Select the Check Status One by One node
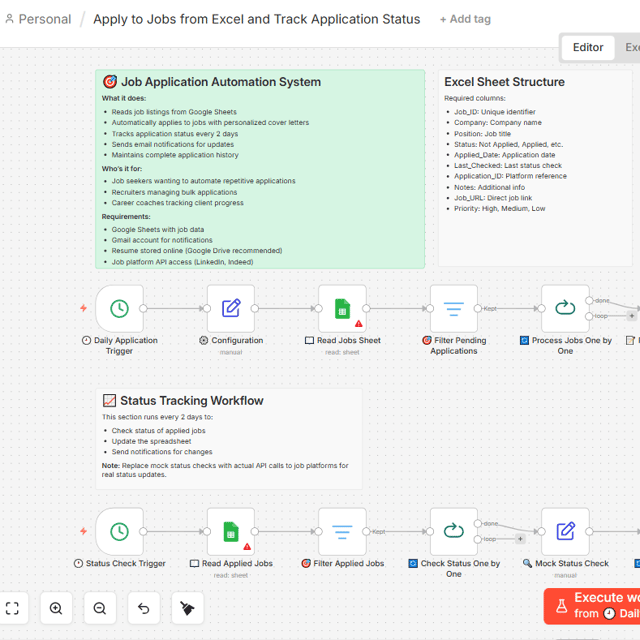 [x=454, y=531]
